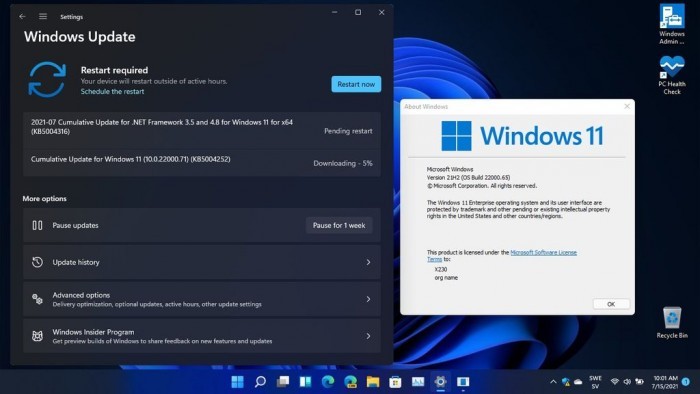Open Windows Admin desktop shortcut
Viewport: 700px width, 394px height.
pos(672,24)
